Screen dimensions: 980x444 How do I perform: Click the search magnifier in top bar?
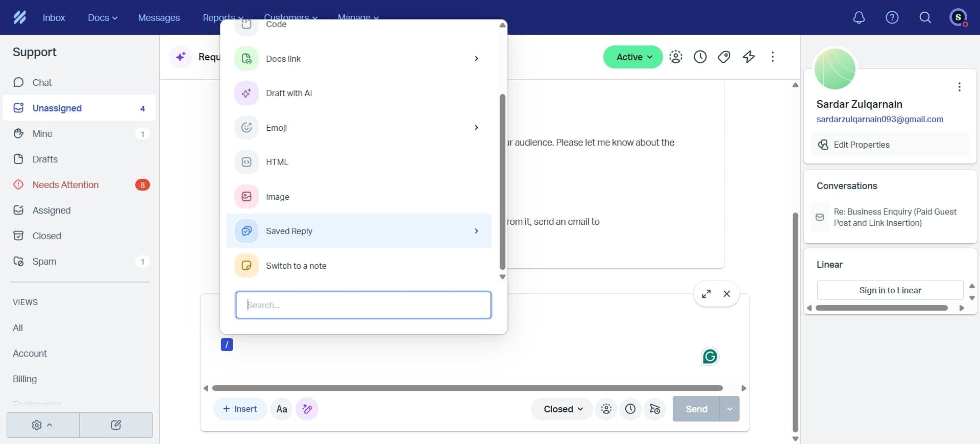[x=925, y=17]
